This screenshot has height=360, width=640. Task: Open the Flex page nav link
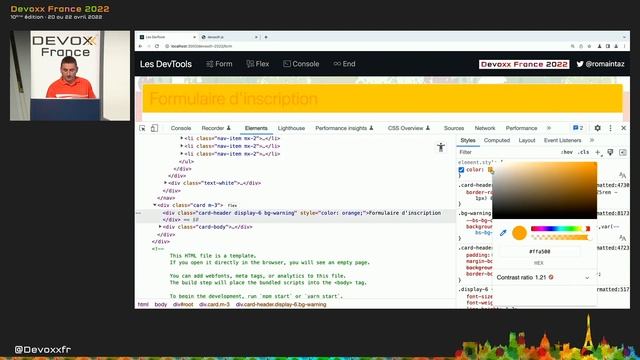pos(258,64)
